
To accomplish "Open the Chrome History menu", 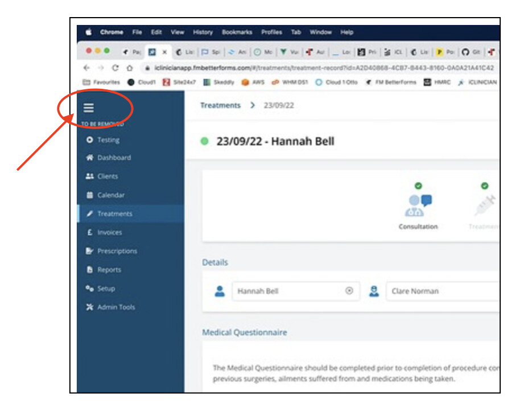I will [203, 32].
